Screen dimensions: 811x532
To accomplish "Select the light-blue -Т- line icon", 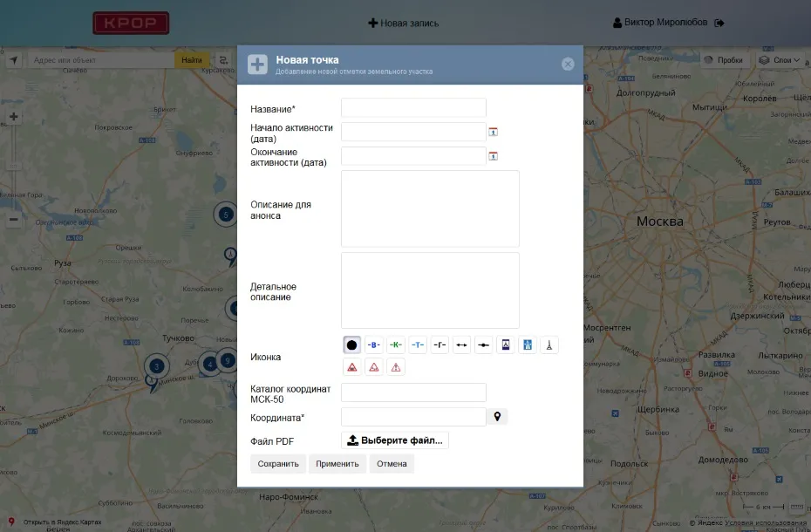I will tap(418, 345).
